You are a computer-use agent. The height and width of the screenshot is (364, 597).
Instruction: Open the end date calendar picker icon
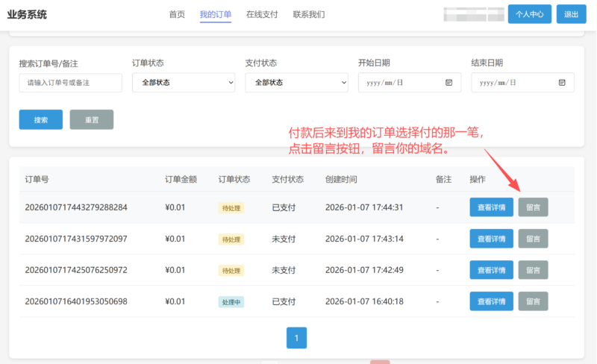point(562,83)
